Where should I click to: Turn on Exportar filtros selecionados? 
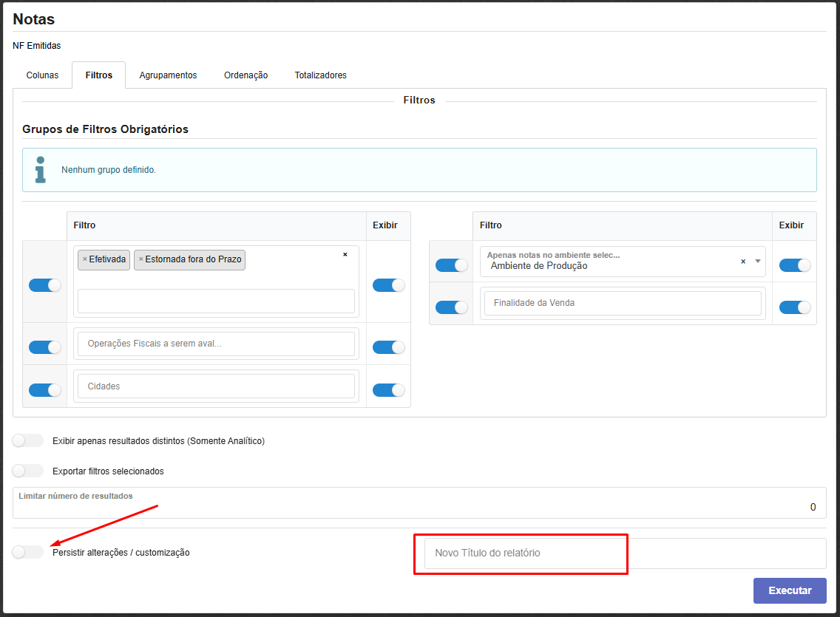[x=28, y=471]
